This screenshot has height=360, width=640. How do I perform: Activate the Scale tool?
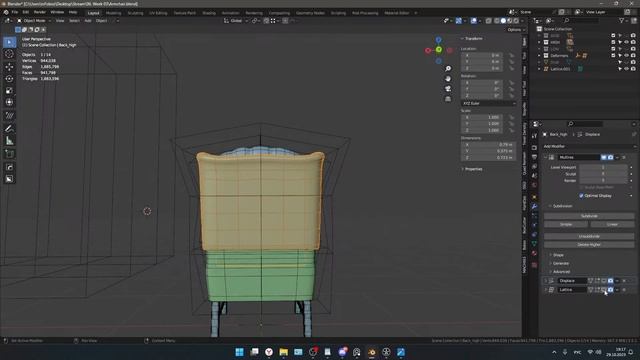coord(9,91)
